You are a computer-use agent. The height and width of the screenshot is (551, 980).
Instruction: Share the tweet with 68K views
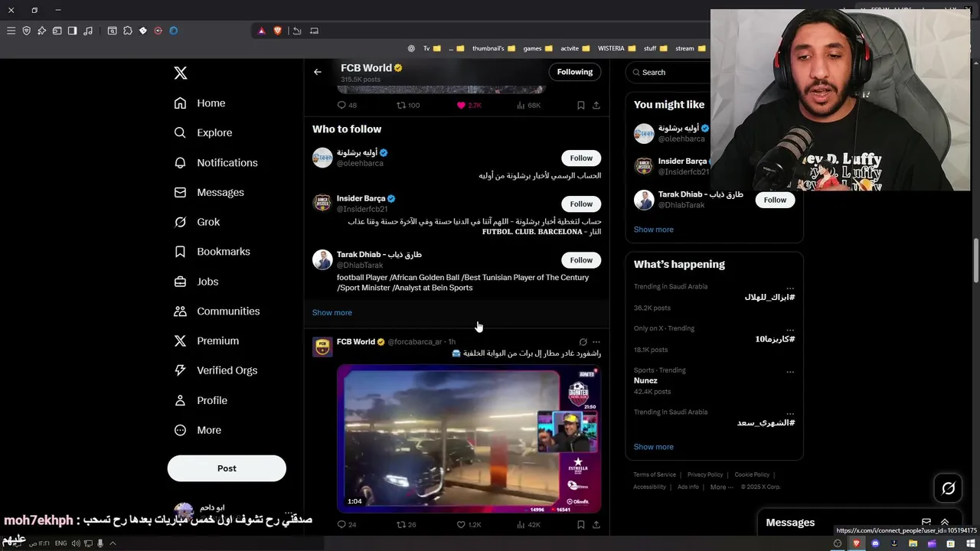596,105
